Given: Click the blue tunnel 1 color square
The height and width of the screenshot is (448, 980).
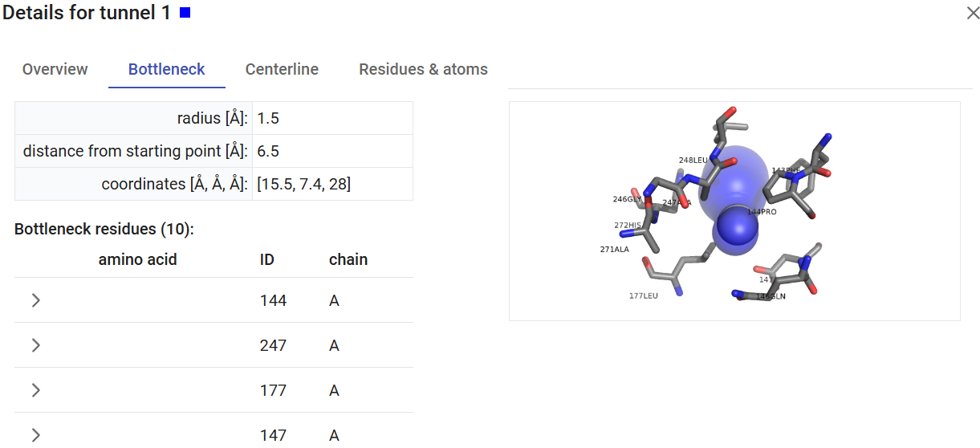Looking at the screenshot, I should coord(185,13).
